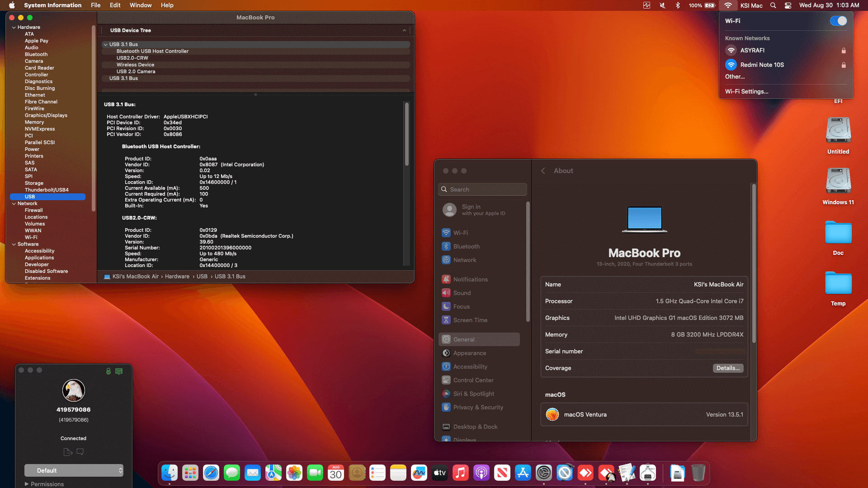This screenshot has height=488, width=868.
Task: Select Graphics/Displays in the hardware list
Action: coord(46,115)
